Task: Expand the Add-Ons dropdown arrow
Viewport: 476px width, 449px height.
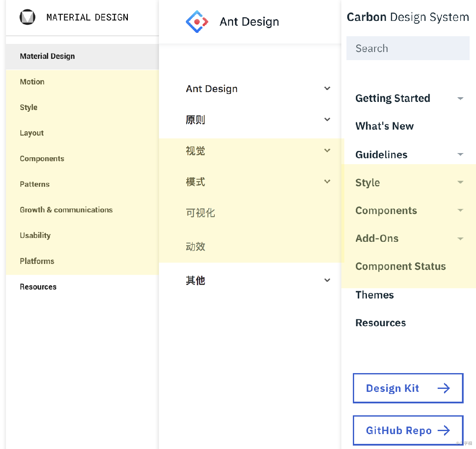Action: click(x=460, y=239)
